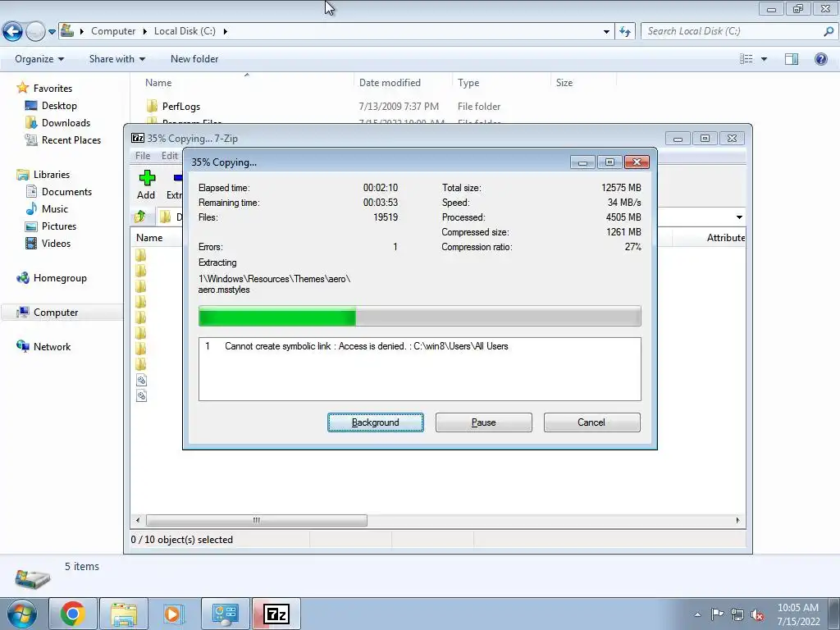Click the clock showing 10:05 AM
The image size is (840, 630).
[x=797, y=608]
